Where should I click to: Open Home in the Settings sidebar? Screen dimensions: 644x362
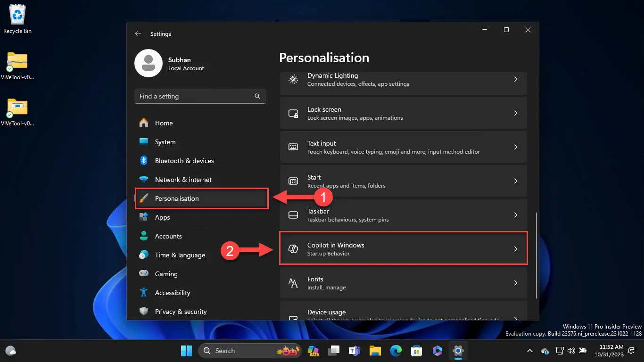[x=201, y=123]
